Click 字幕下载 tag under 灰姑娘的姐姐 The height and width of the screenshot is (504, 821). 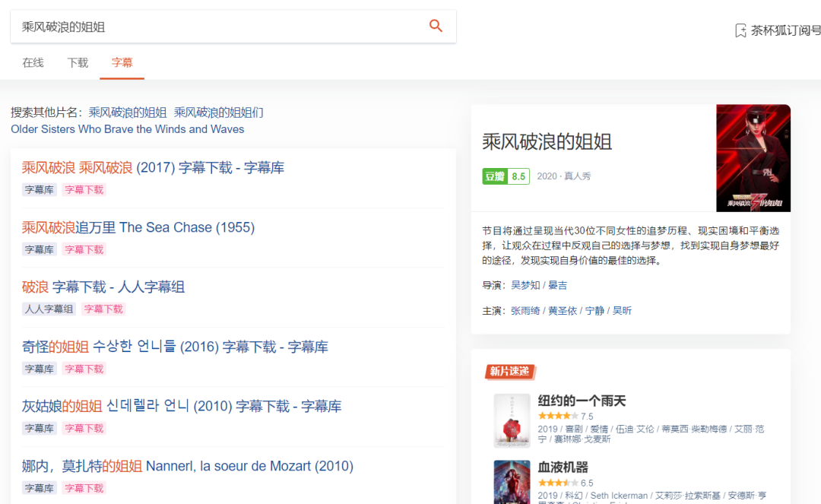click(84, 429)
